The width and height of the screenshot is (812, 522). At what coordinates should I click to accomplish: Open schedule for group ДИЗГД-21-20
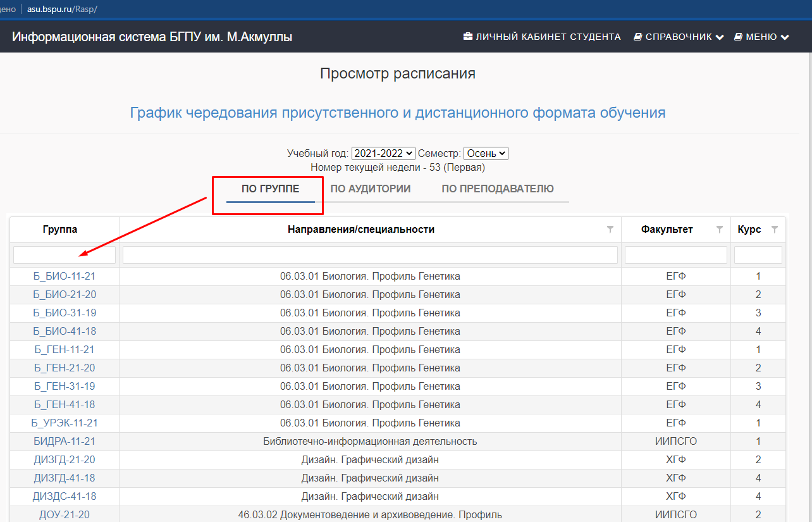(65, 459)
